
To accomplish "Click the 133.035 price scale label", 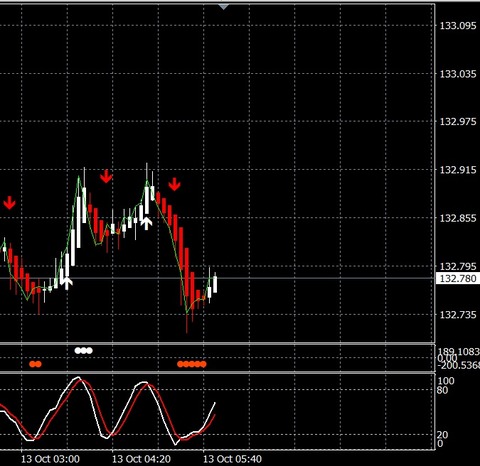I will pyautogui.click(x=458, y=74).
